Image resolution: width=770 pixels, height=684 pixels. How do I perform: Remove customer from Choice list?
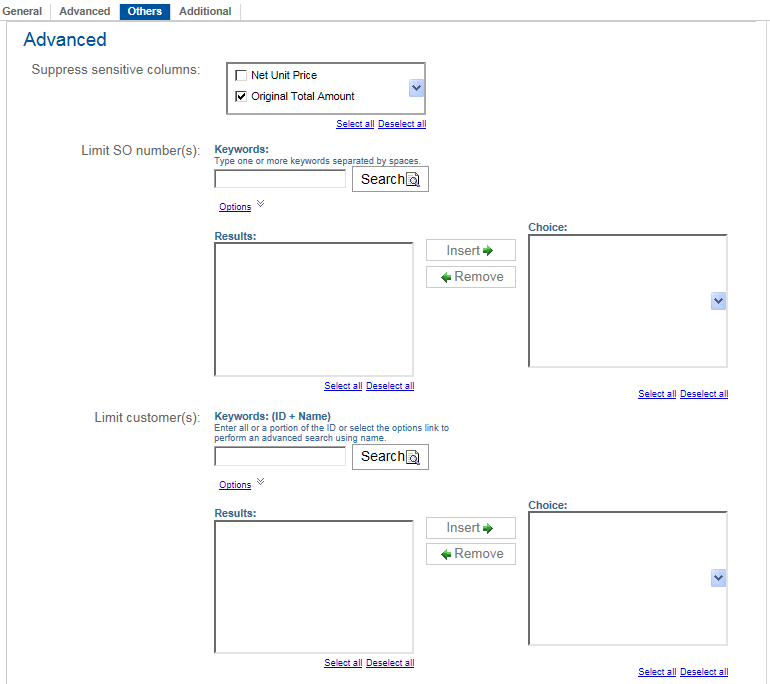pyautogui.click(x=470, y=553)
